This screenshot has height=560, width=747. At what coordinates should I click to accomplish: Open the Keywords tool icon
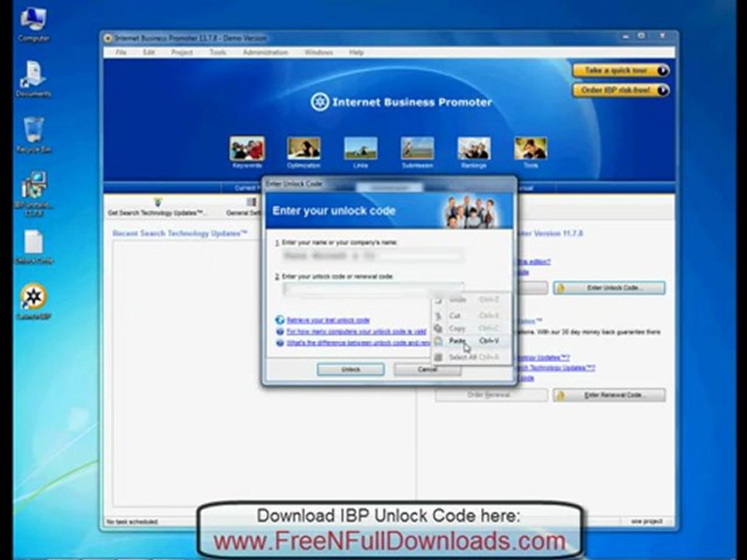[247, 149]
